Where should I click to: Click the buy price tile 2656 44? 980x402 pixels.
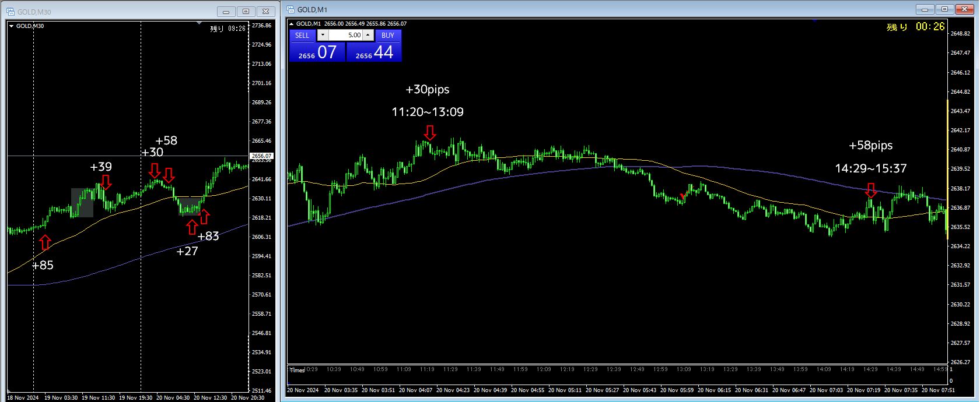pyautogui.click(x=374, y=52)
